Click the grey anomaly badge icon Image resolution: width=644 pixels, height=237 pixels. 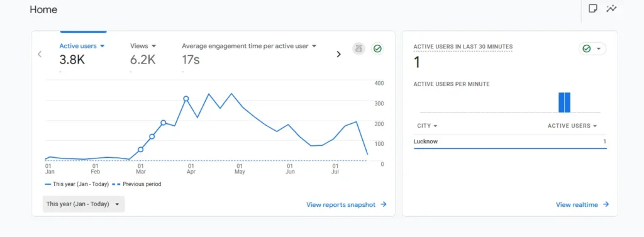point(358,49)
